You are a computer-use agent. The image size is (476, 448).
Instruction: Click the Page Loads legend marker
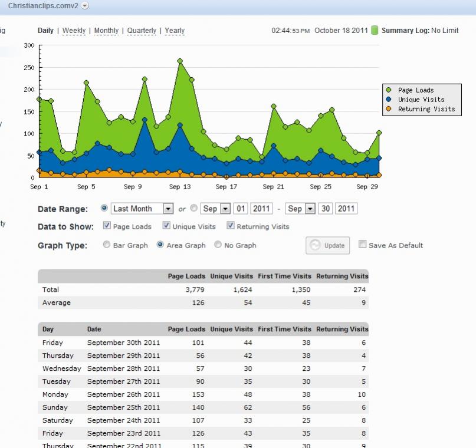click(389, 90)
